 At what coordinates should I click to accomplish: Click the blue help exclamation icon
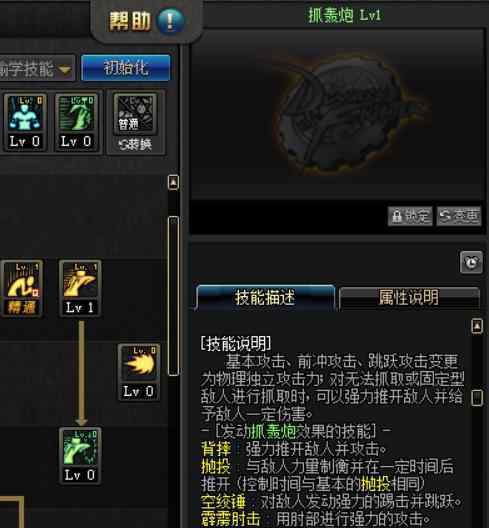point(171,21)
